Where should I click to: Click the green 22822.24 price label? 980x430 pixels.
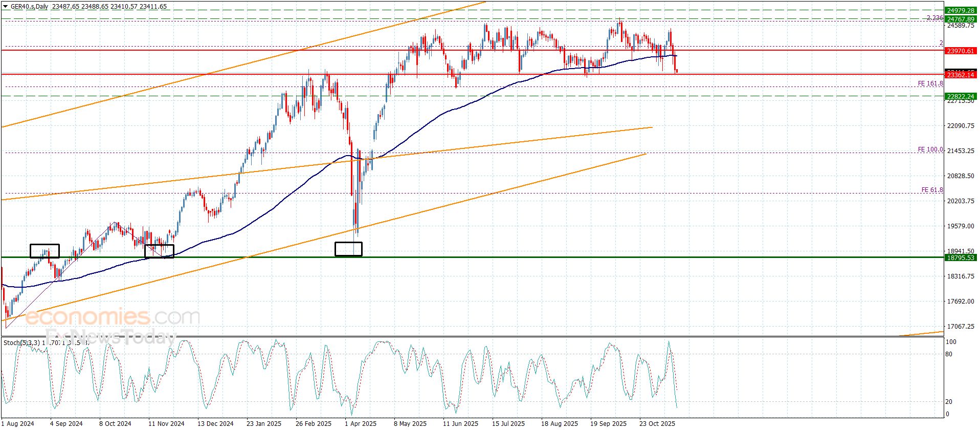(961, 96)
